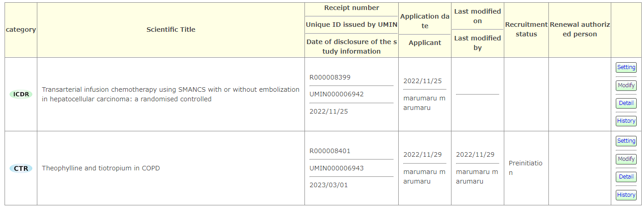The width and height of the screenshot is (644, 209).
Task: Click unique ID UMIN000006943
Action: point(336,168)
